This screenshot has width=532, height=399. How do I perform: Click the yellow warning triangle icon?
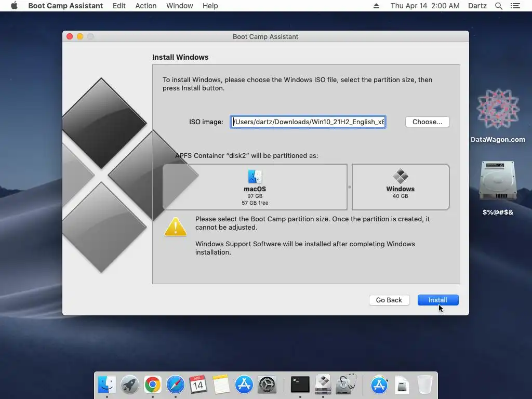(x=176, y=227)
